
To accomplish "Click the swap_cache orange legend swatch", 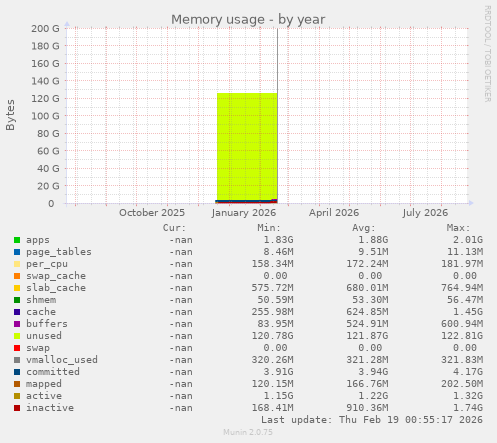I will pyautogui.click(x=17, y=276).
